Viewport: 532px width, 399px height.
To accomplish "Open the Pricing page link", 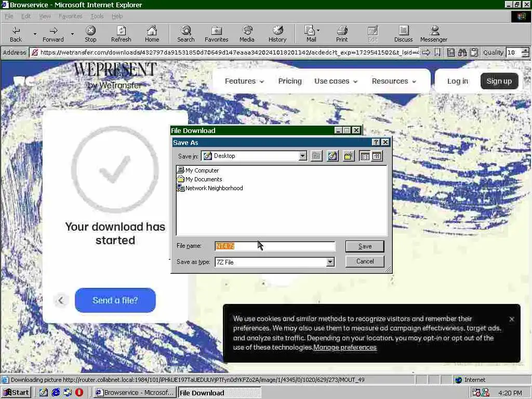I will point(290,81).
